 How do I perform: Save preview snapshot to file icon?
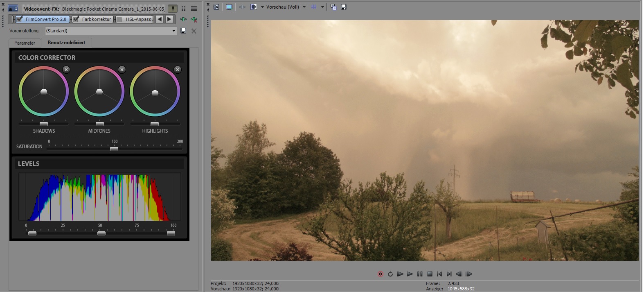tap(344, 7)
